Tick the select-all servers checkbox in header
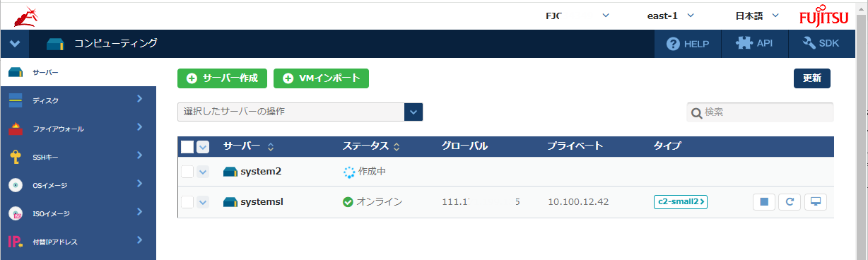The width and height of the screenshot is (868, 260). (x=187, y=146)
